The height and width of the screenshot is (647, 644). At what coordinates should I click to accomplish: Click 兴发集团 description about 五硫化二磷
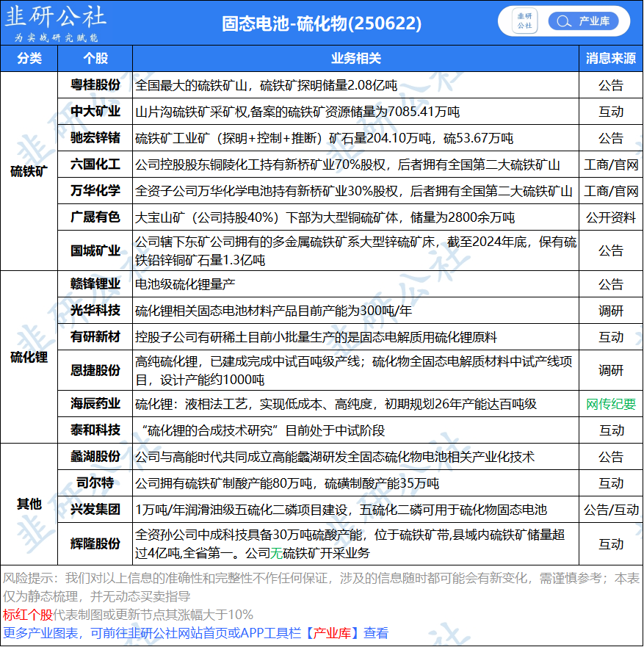pyautogui.click(x=341, y=510)
